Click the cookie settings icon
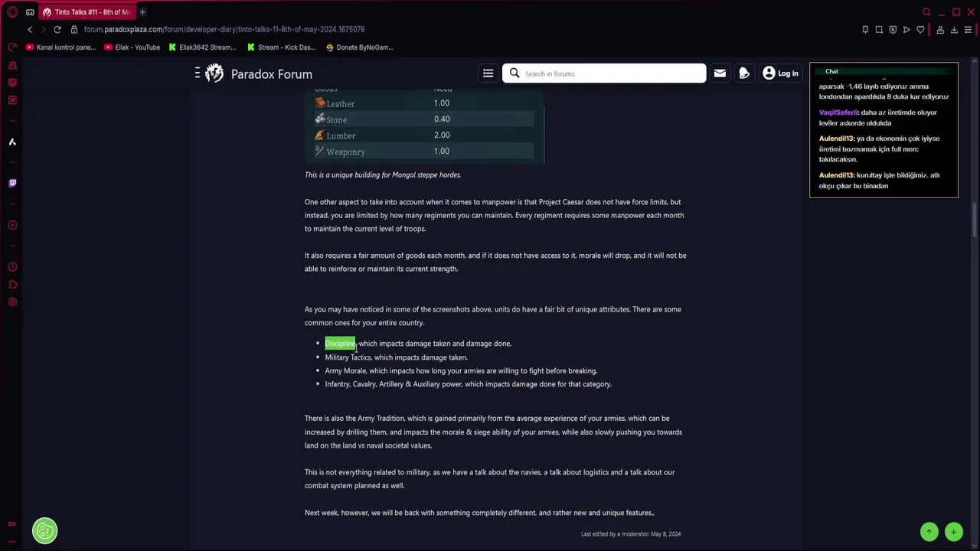The image size is (980, 551). coord(44,530)
